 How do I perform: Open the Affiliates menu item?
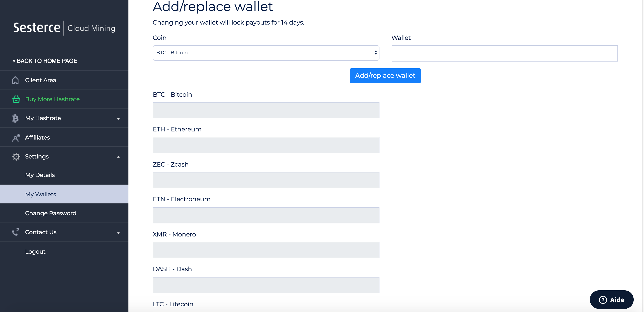point(64,138)
